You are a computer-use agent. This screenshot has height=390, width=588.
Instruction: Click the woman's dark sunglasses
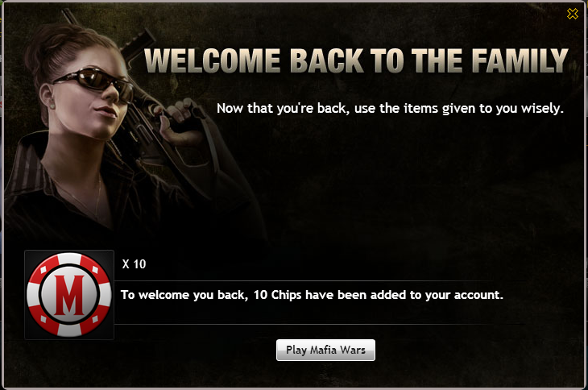94,82
